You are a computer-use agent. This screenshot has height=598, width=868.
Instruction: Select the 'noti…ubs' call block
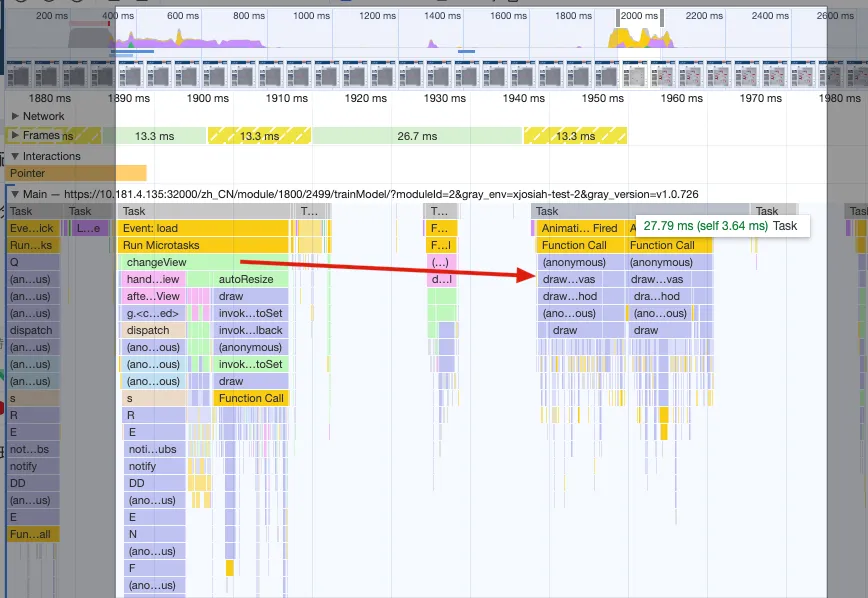click(x=154, y=449)
